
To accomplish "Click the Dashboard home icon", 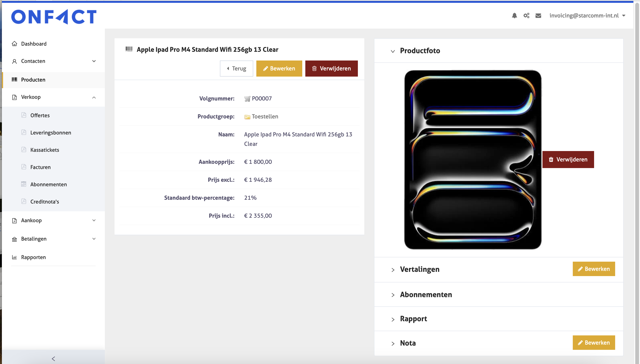I will point(14,44).
